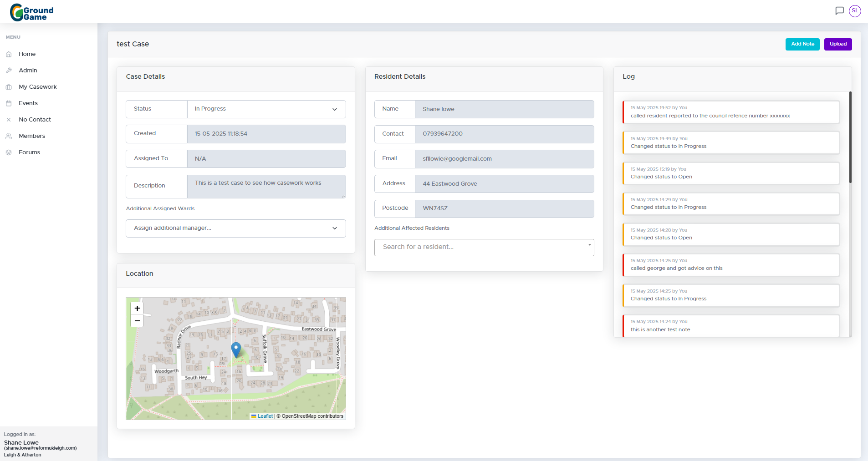
Task: Click the Add Note button
Action: (802, 44)
